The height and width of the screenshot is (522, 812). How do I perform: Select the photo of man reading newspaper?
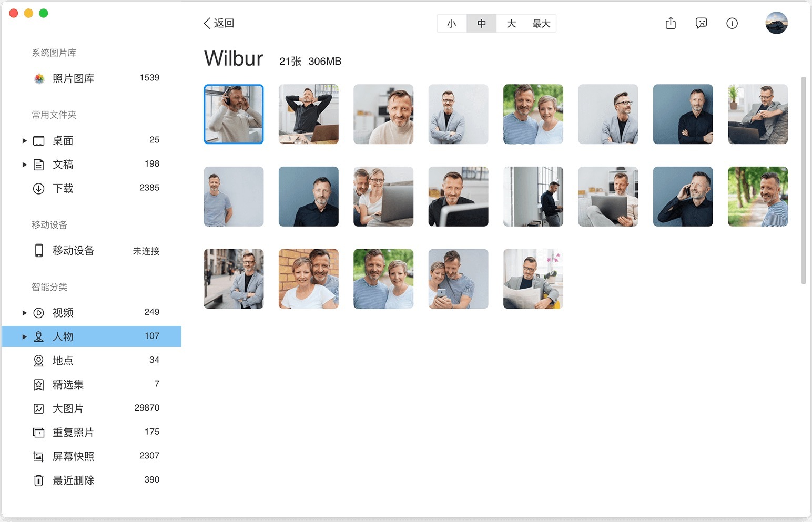click(533, 279)
